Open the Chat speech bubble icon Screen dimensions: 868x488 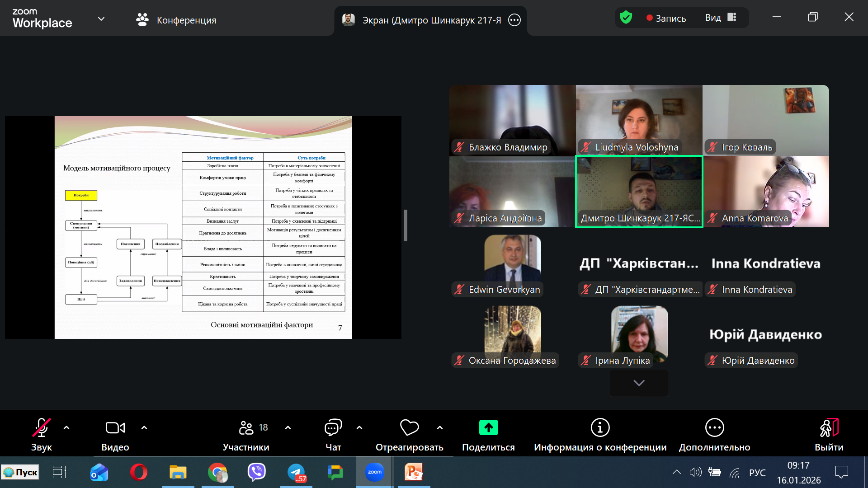tap(333, 427)
